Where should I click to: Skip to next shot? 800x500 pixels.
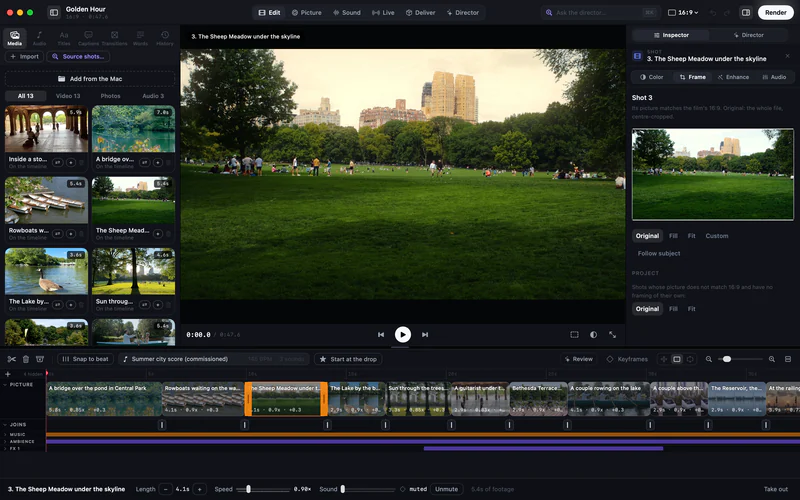(x=424, y=335)
